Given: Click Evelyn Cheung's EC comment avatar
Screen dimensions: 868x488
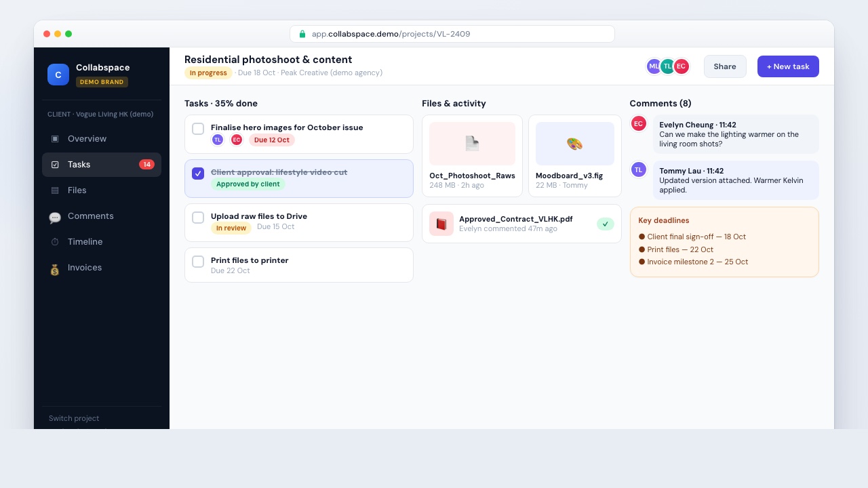Looking at the screenshot, I should click(639, 123).
